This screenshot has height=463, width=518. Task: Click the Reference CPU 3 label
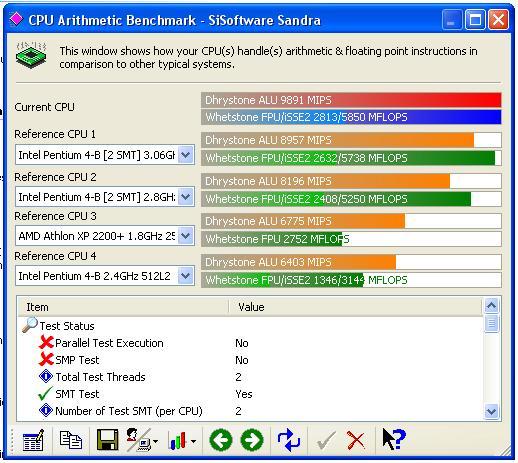55,216
